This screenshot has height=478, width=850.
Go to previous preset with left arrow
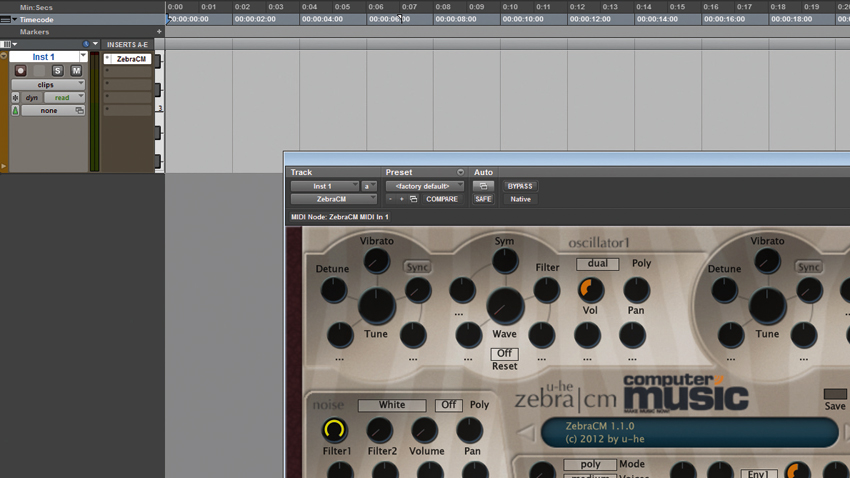(525, 433)
